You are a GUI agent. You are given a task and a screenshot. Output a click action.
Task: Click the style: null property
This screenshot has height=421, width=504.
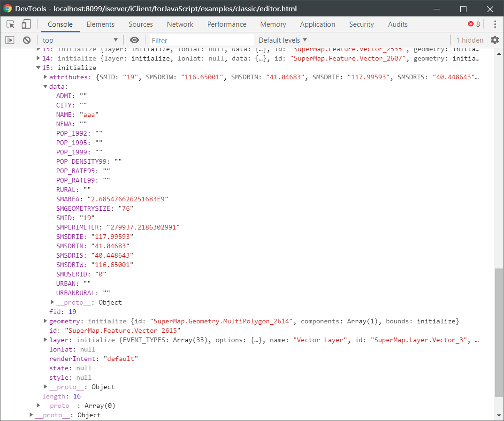click(x=70, y=377)
